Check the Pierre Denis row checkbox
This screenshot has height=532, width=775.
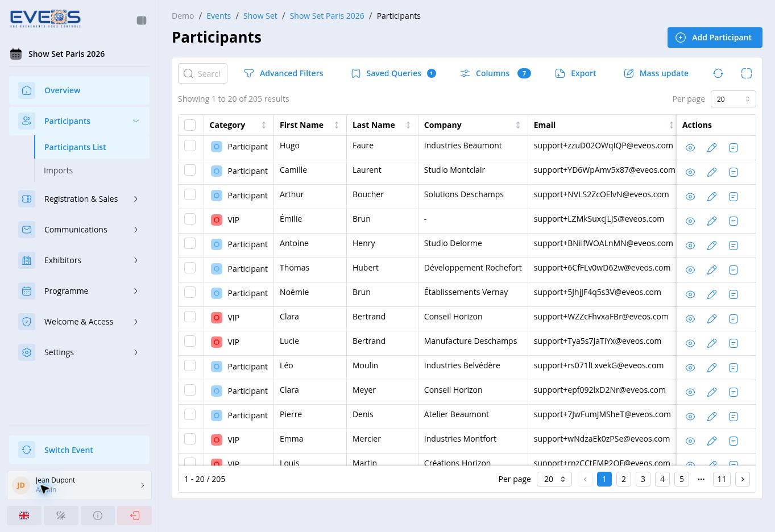pos(190,414)
